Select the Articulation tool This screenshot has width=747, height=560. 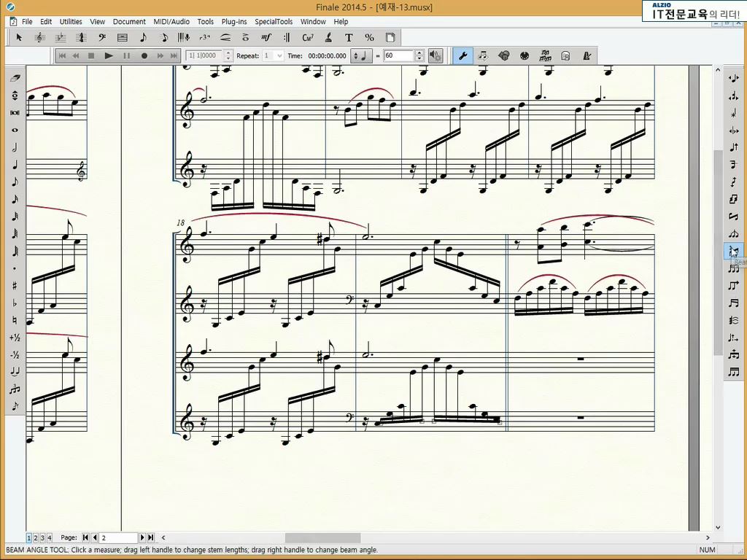point(246,38)
